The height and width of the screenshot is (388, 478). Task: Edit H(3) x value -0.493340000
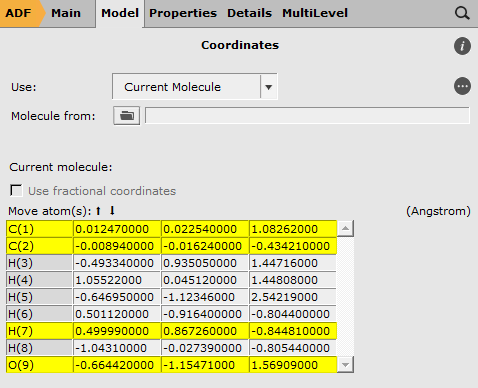point(117,263)
